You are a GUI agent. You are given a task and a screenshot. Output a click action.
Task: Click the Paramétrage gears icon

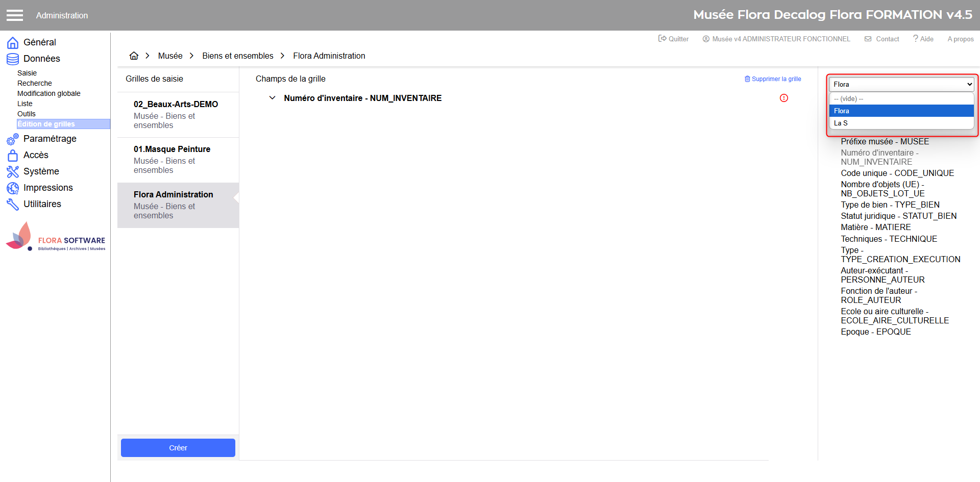click(x=13, y=139)
